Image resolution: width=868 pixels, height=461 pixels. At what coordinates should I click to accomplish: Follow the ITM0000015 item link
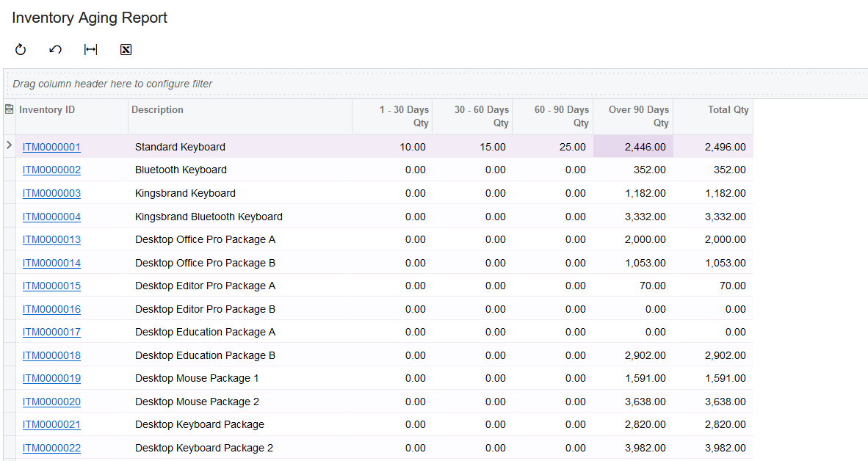tap(51, 286)
